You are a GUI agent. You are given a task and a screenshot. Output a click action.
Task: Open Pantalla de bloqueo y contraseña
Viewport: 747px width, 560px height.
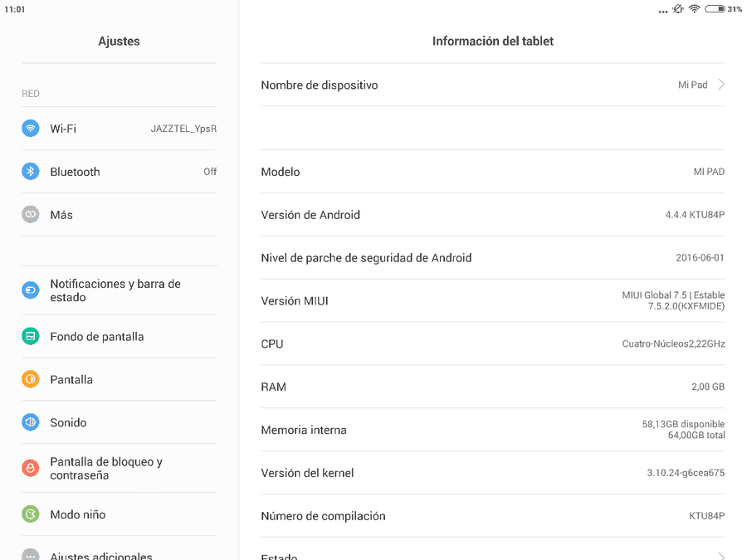point(119,468)
